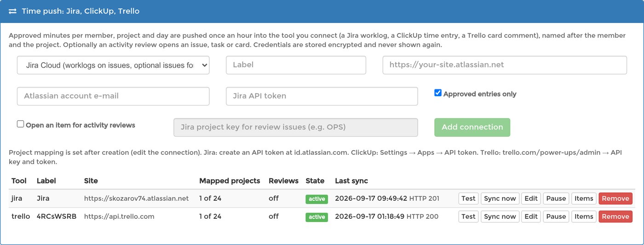Click the active badge in the trello row
644x245 pixels.
coord(316,217)
